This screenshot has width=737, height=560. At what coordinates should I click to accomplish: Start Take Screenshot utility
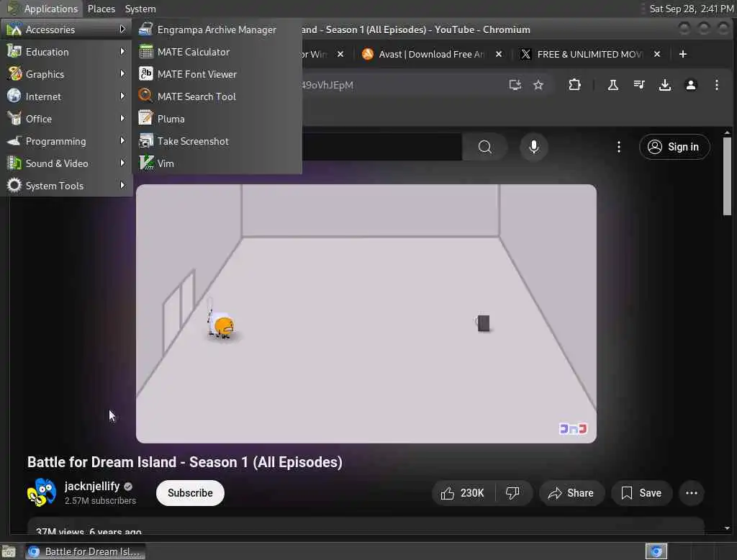click(x=216, y=141)
